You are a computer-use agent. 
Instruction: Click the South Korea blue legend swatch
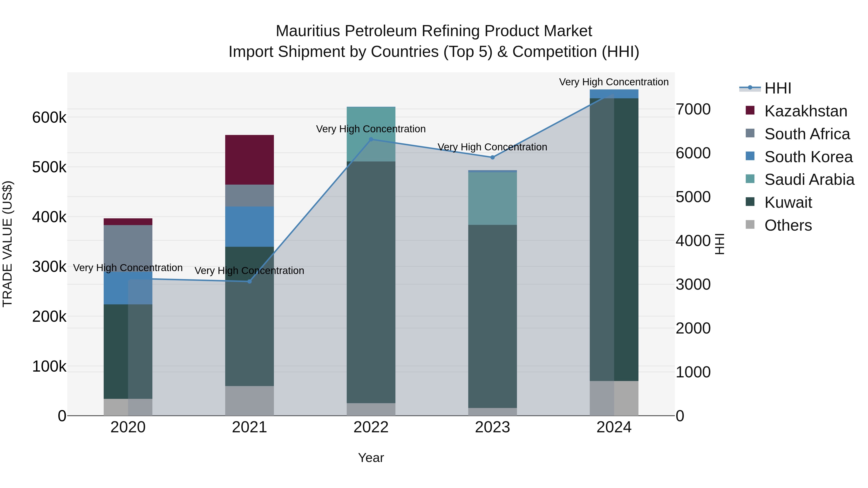click(x=750, y=156)
